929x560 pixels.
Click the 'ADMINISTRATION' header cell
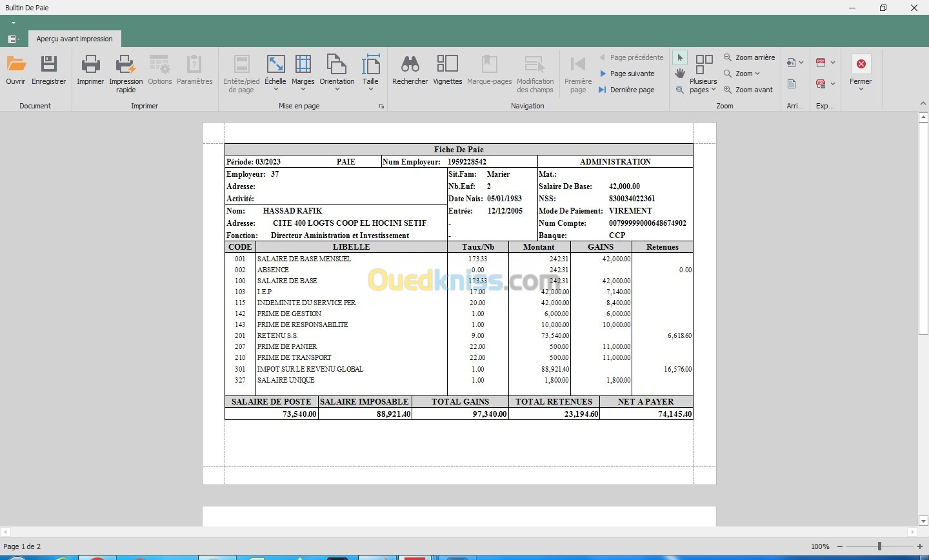[615, 162]
